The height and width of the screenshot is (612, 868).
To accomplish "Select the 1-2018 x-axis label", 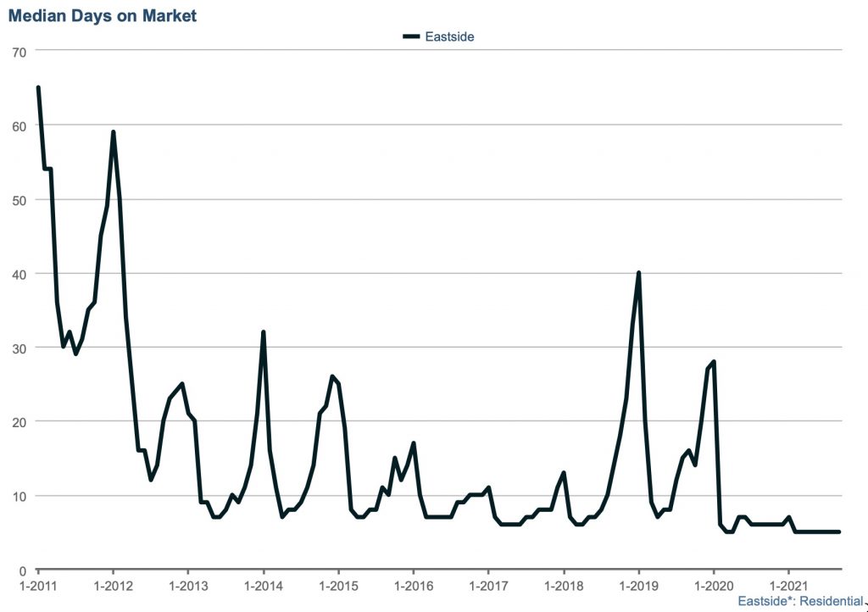I will click(563, 586).
